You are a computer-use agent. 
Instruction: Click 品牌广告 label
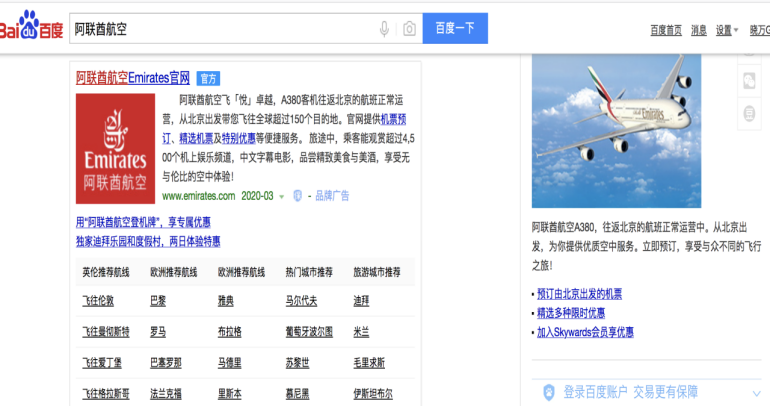(x=332, y=196)
